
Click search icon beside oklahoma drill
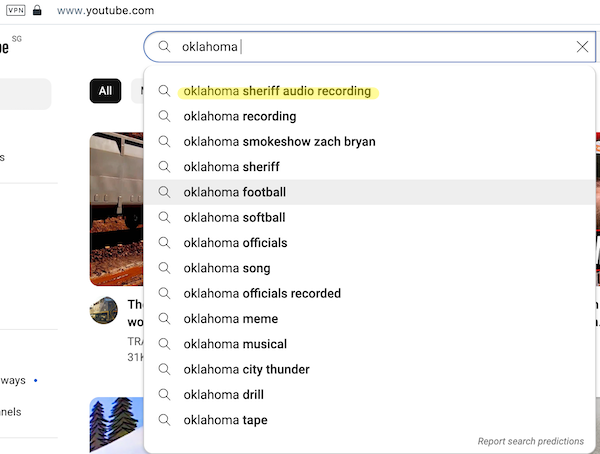coord(164,394)
